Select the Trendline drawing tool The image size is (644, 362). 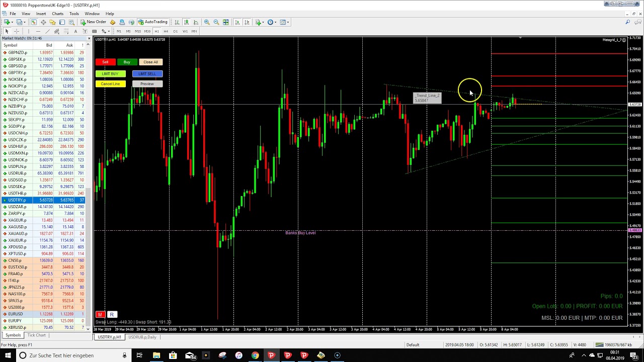[x=47, y=31]
